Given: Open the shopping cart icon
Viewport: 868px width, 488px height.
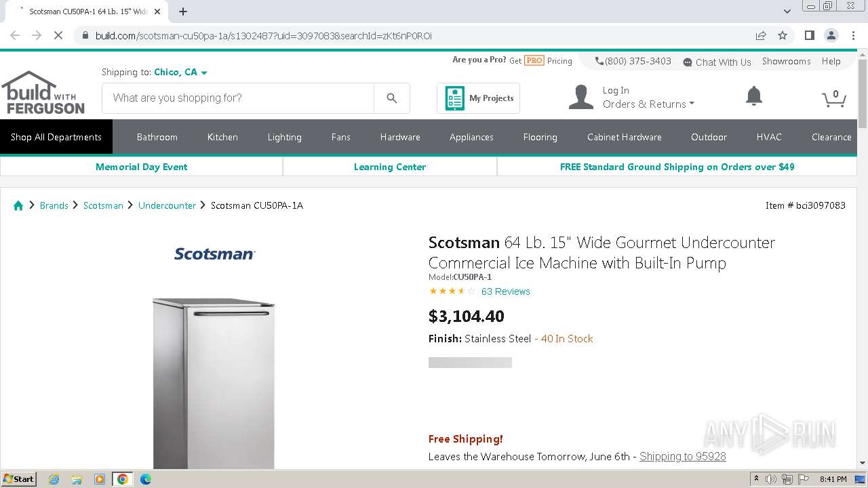Looking at the screenshot, I should [x=833, y=99].
